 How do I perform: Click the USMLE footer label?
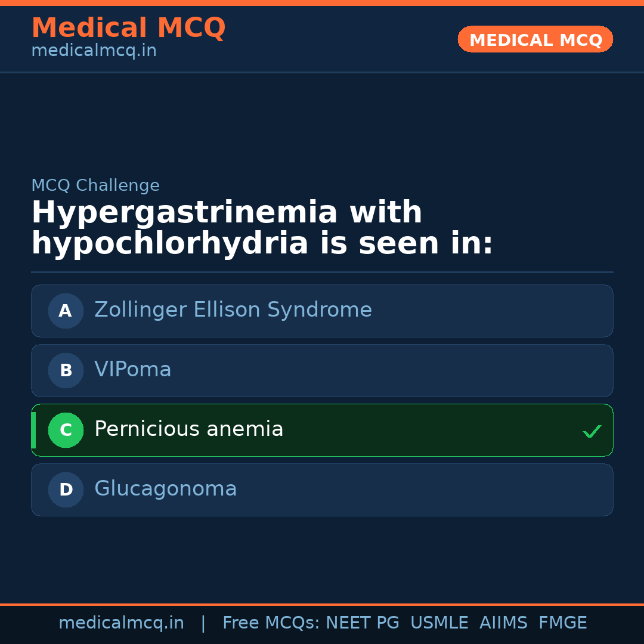(x=439, y=623)
